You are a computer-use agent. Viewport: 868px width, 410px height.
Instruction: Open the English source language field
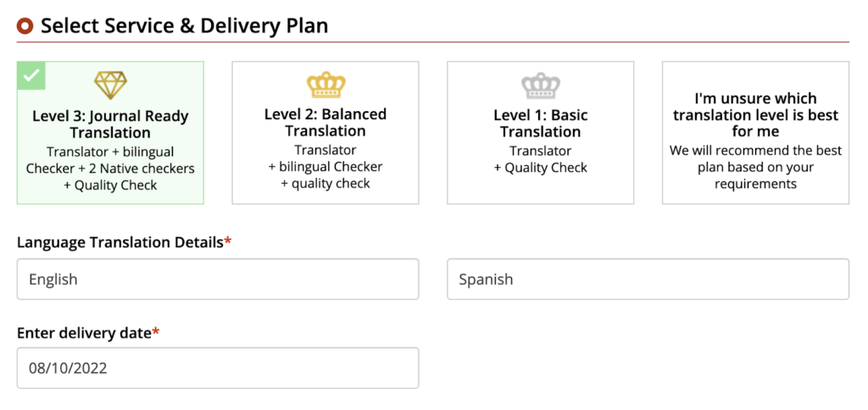click(218, 280)
